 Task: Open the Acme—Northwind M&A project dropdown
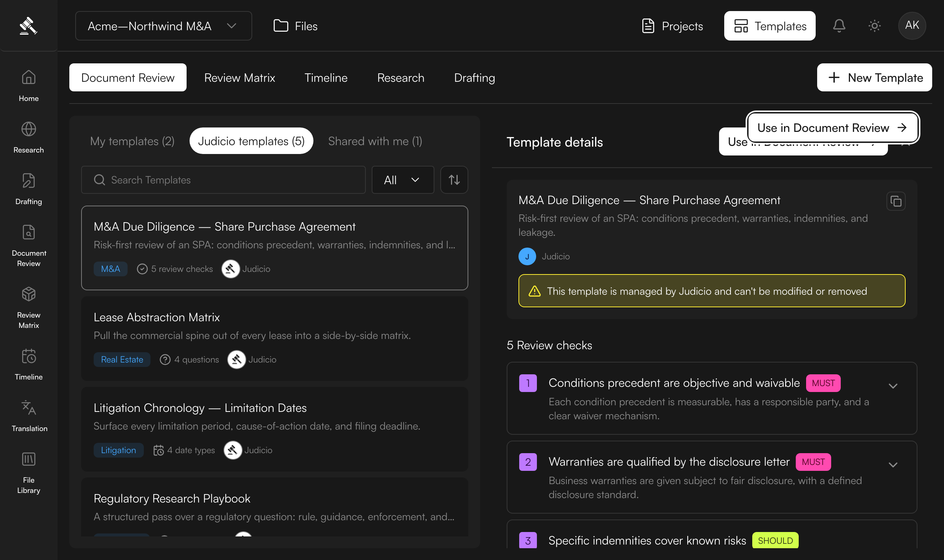(x=163, y=26)
